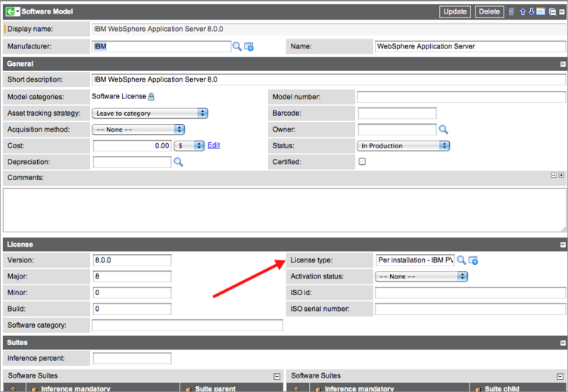Click the stacked-windows collapse-all icon in the header
This screenshot has height=392, width=568.
(x=552, y=12)
